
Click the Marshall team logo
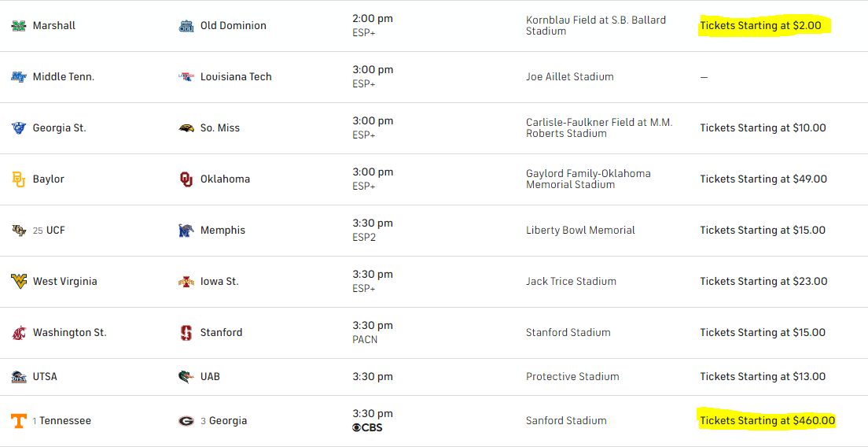(19, 26)
